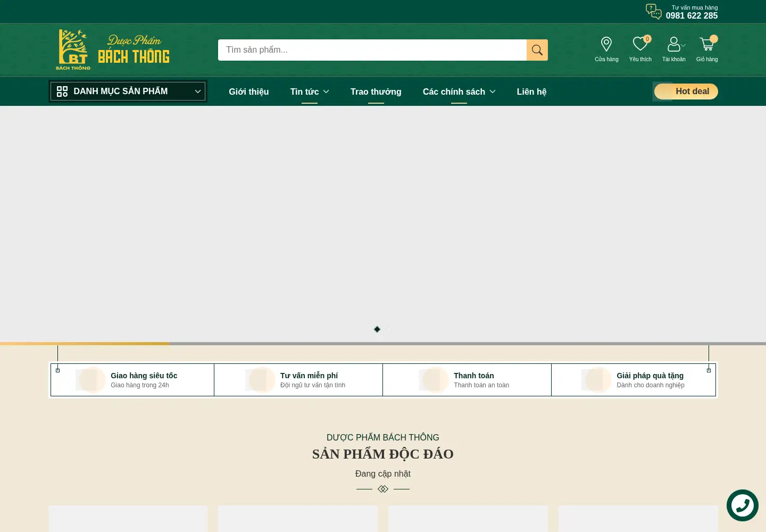Expand the Tin tức menu chevron
The height and width of the screenshot is (532, 766).
326,92
